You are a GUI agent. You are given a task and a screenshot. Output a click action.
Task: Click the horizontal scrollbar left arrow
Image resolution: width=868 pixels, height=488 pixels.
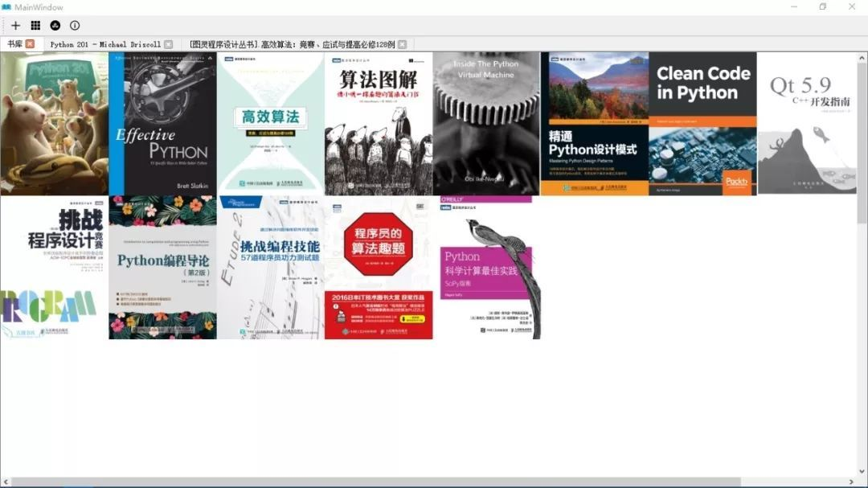pyautogui.click(x=5, y=482)
